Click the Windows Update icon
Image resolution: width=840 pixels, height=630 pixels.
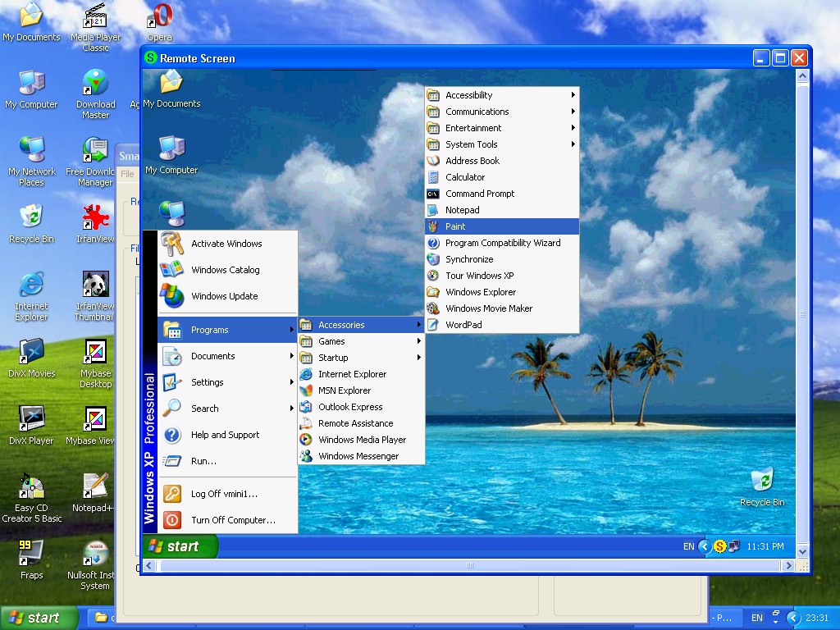pyautogui.click(x=172, y=295)
